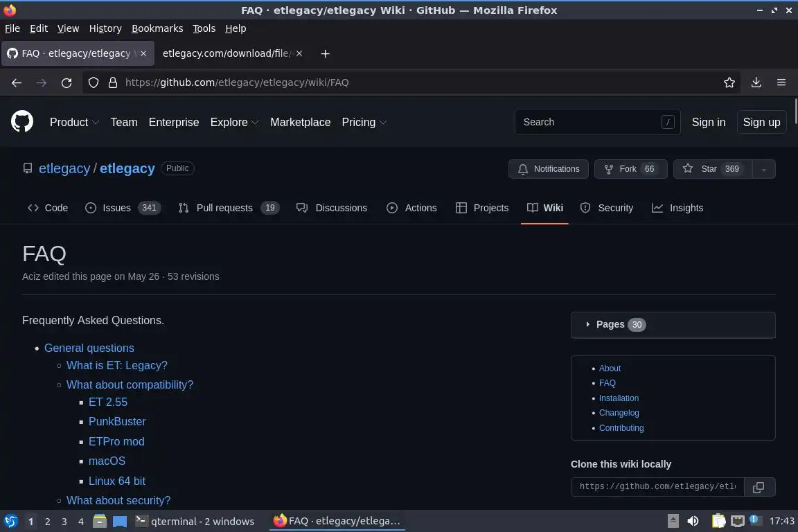The width and height of the screenshot is (798, 532).
Task: Open qterminal from the taskbar
Action: point(195,522)
